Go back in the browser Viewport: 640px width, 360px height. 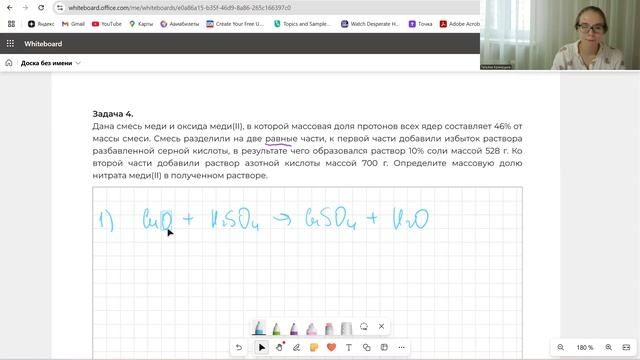(x=10, y=8)
